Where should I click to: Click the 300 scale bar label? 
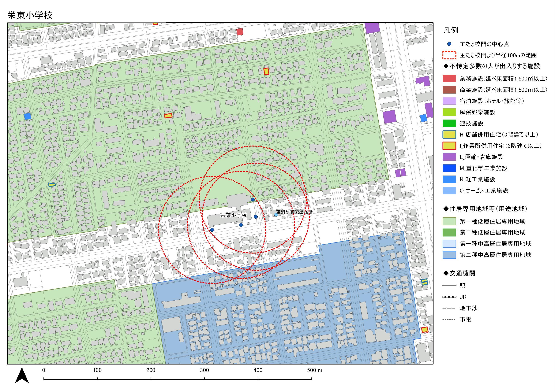click(x=204, y=370)
